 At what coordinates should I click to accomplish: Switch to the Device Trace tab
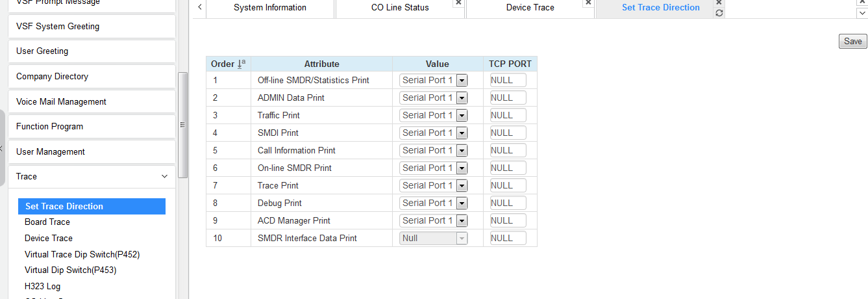click(530, 8)
